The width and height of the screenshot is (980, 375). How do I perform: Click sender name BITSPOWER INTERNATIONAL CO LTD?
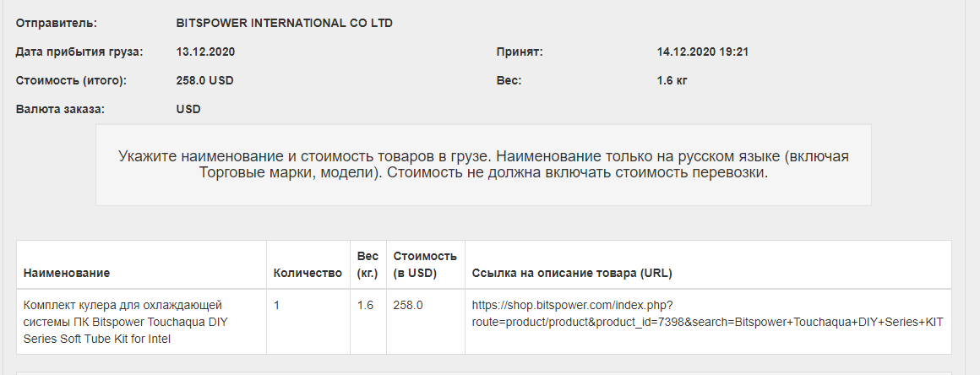(284, 23)
